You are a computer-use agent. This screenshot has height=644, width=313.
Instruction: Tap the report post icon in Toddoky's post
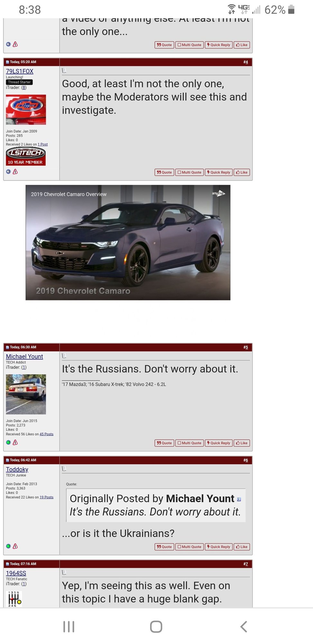point(15,546)
